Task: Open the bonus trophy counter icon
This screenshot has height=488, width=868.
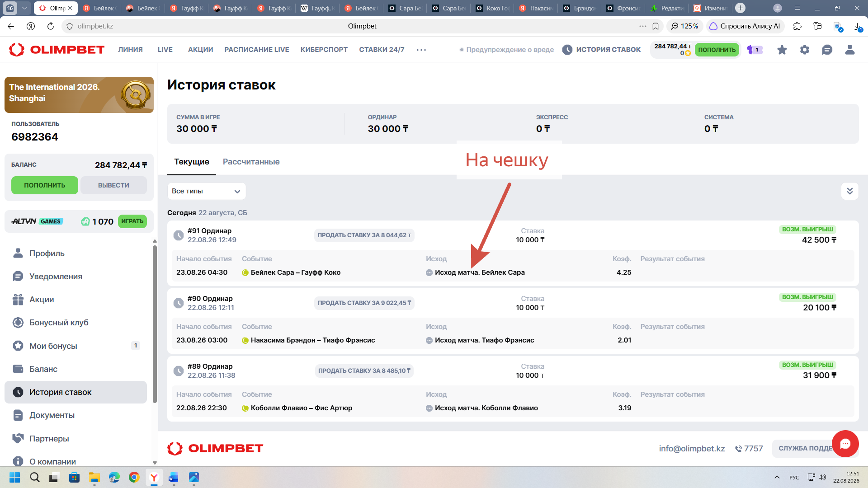Action: [755, 50]
